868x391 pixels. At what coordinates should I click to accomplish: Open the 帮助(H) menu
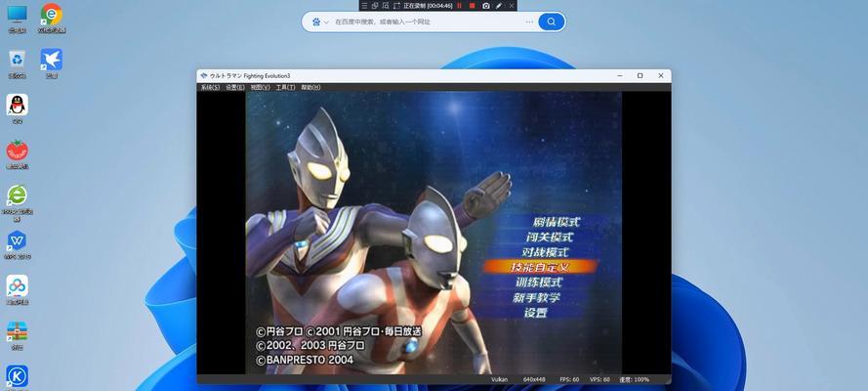(x=310, y=88)
